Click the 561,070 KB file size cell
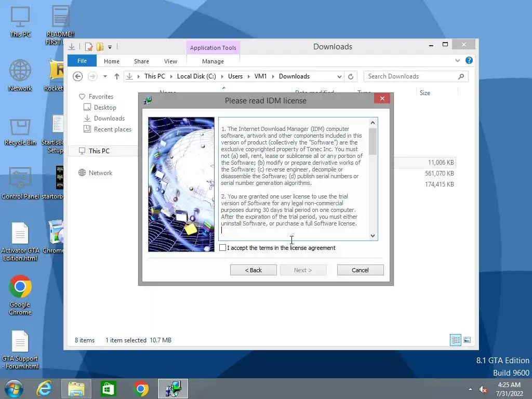 coord(440,174)
